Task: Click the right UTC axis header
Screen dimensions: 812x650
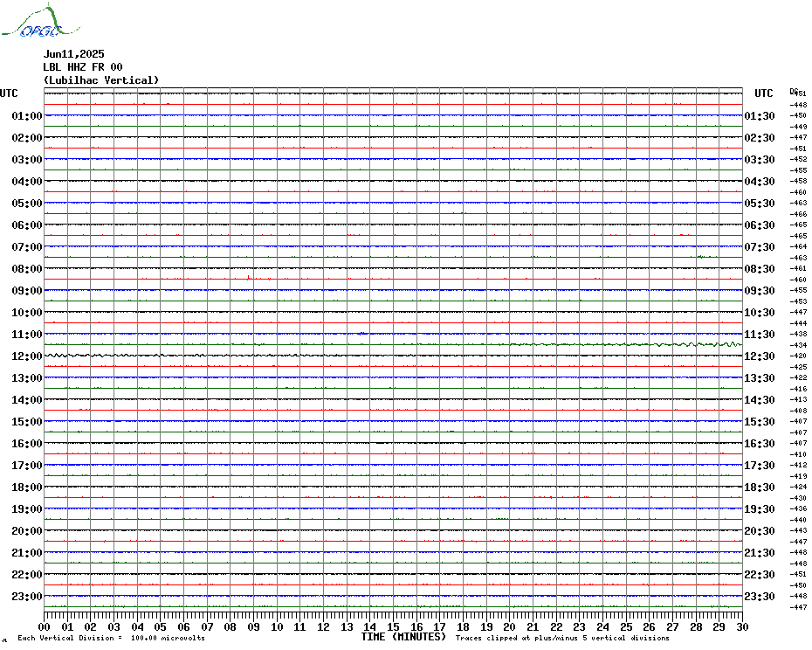Action: pos(763,93)
